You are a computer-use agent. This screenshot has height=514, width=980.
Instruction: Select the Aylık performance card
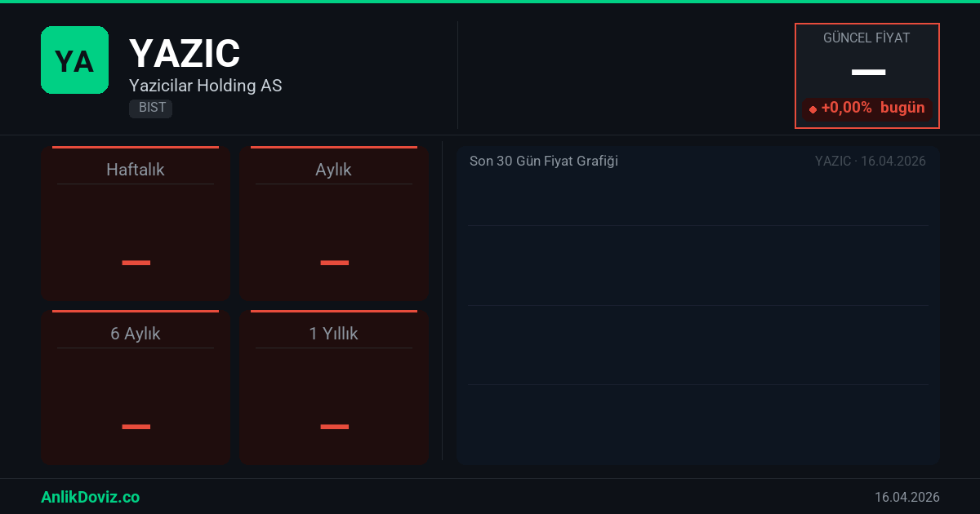click(334, 224)
